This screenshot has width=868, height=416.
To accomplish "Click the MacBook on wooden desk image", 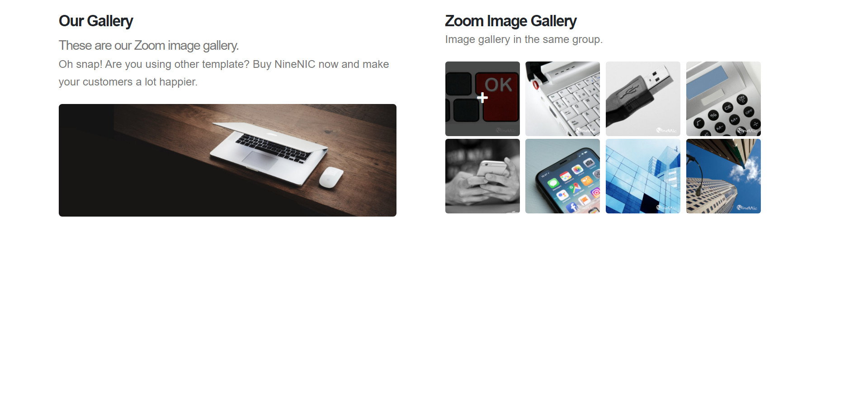I will (x=227, y=160).
